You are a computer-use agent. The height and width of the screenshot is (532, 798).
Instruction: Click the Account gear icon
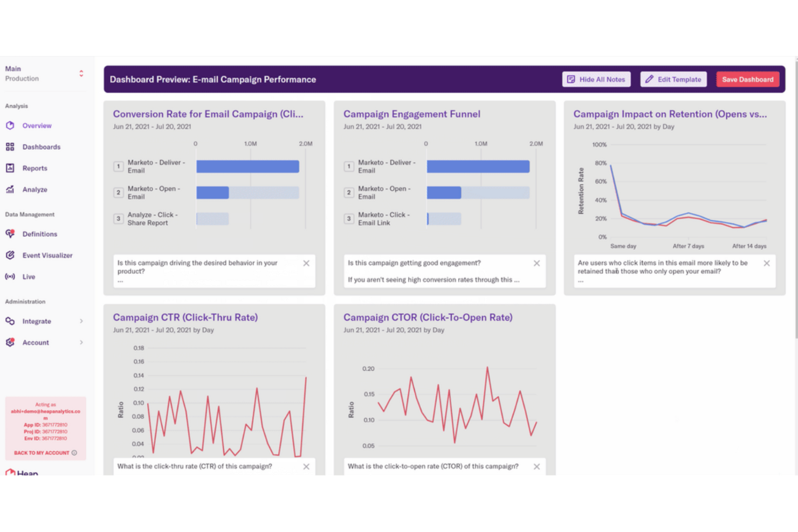[x=10, y=342]
